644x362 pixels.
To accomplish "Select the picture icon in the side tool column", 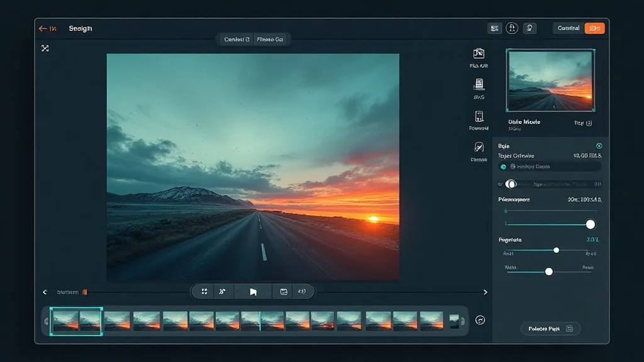I will (479, 53).
